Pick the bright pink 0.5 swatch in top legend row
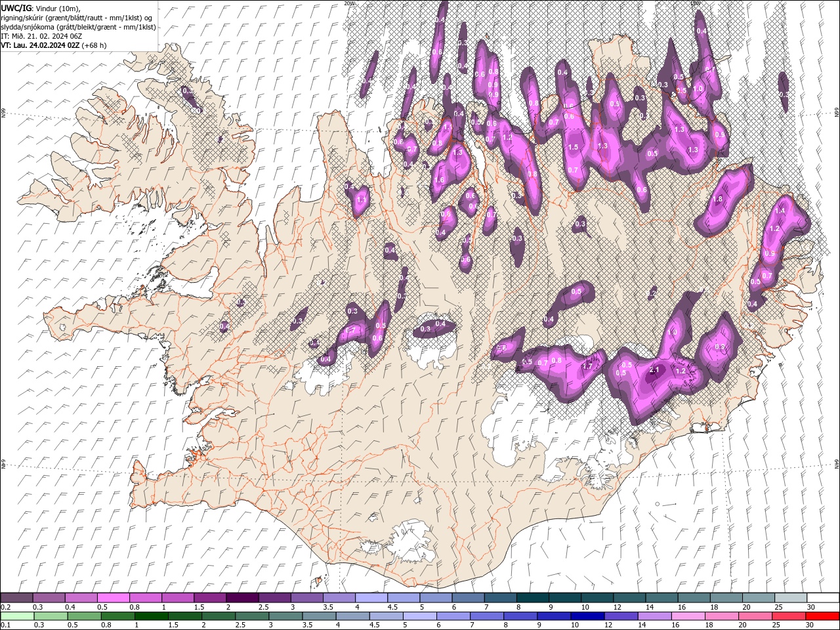 (114, 598)
